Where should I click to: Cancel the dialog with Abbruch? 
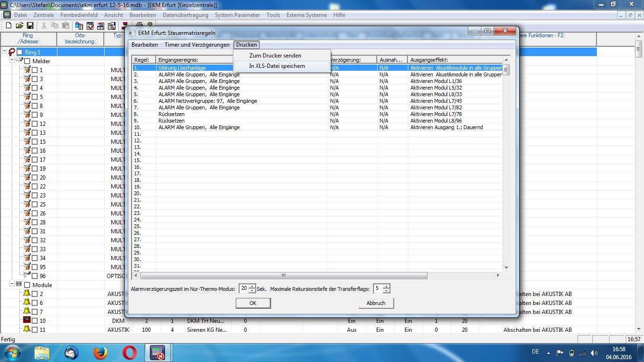coord(376,303)
